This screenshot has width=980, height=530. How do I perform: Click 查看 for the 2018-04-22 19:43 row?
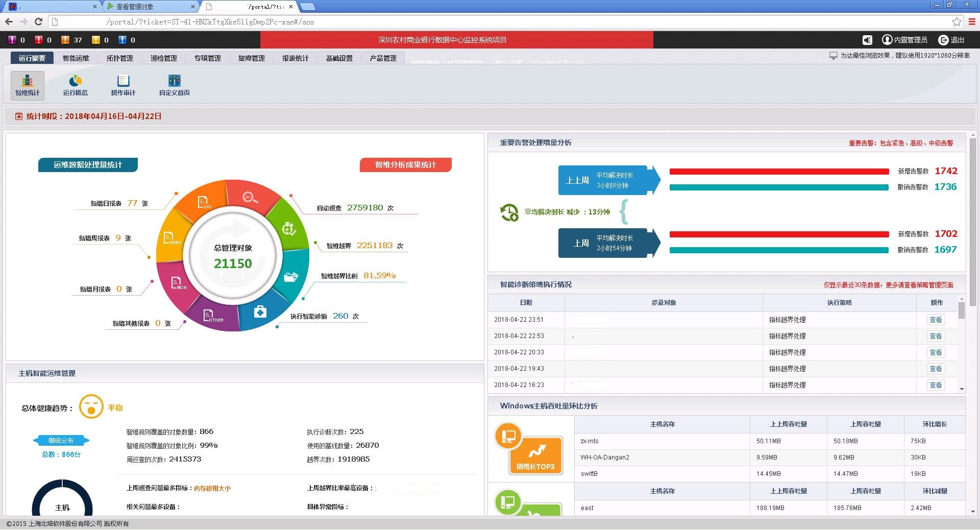[x=935, y=369]
